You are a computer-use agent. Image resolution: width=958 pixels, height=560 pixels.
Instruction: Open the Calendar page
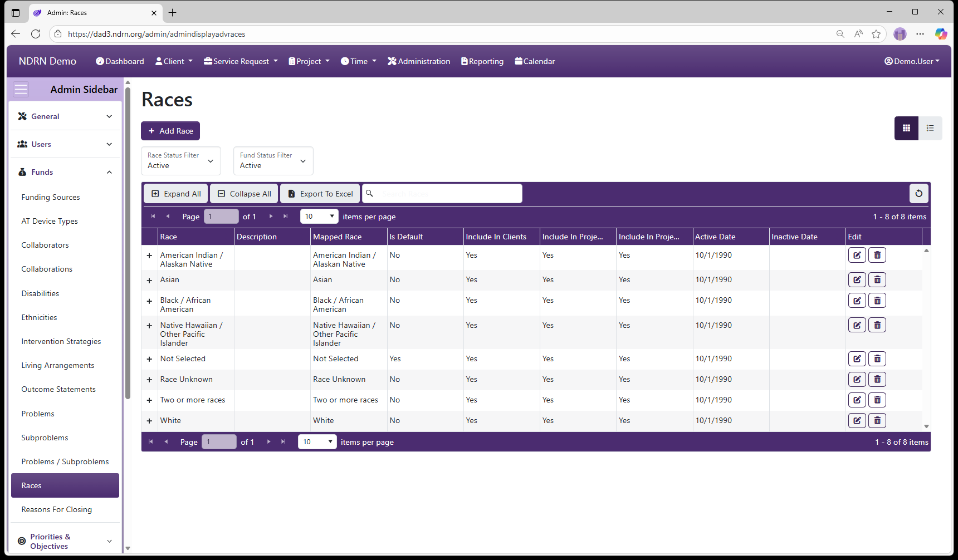pos(535,61)
